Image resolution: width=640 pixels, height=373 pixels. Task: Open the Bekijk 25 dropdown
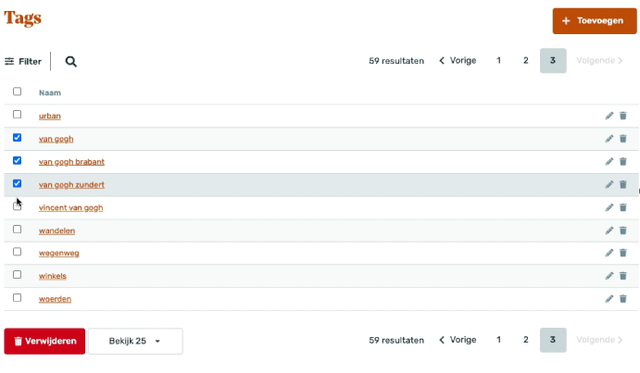coord(135,341)
